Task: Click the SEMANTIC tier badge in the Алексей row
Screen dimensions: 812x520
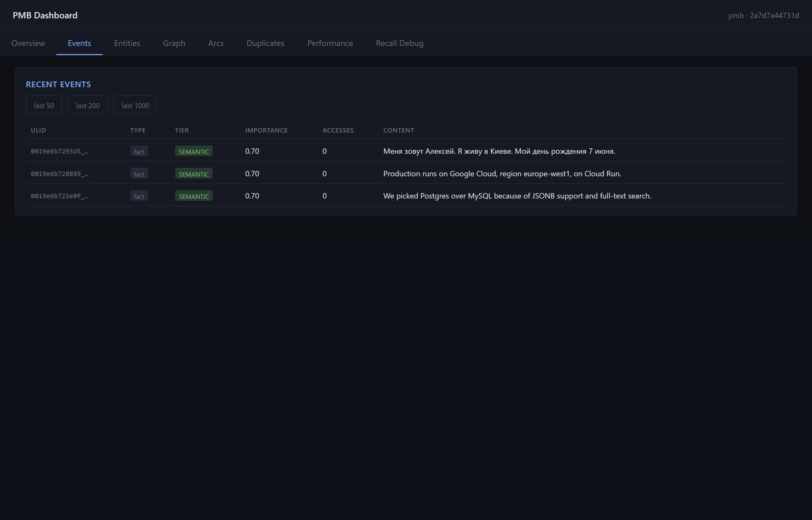Action: (194, 151)
